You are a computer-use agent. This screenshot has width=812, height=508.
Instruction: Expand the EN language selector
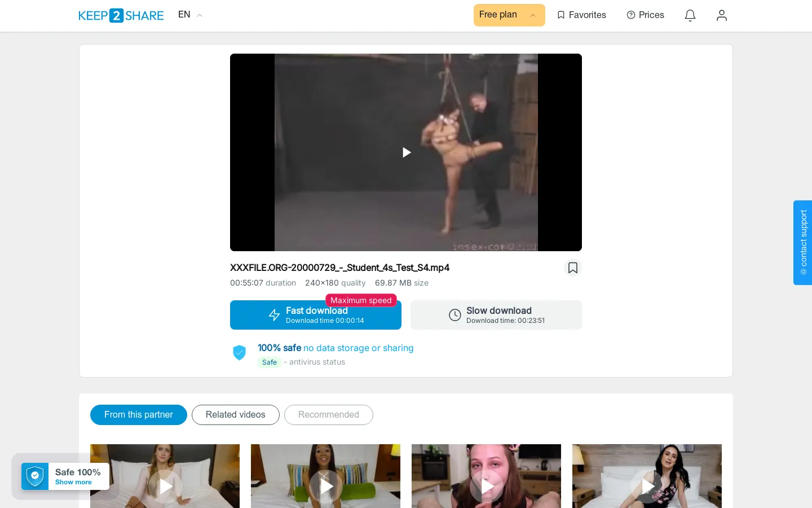click(x=190, y=15)
